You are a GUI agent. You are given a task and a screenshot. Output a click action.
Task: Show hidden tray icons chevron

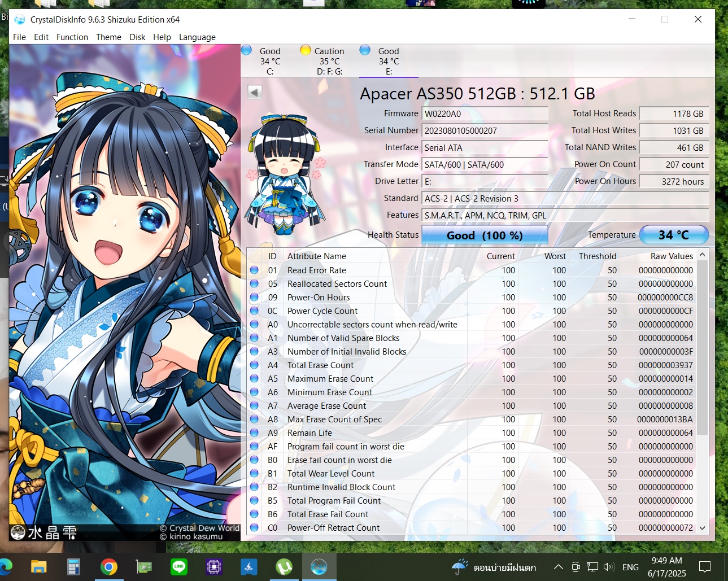point(558,567)
